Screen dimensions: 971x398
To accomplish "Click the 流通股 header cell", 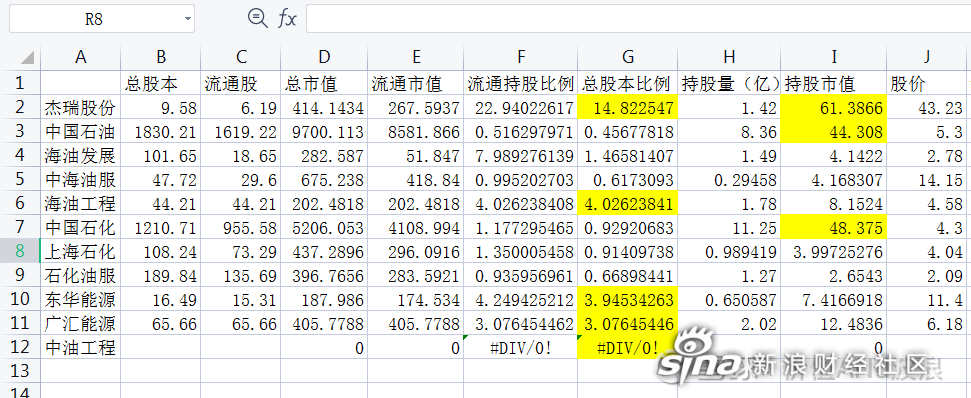I will 241,83.
